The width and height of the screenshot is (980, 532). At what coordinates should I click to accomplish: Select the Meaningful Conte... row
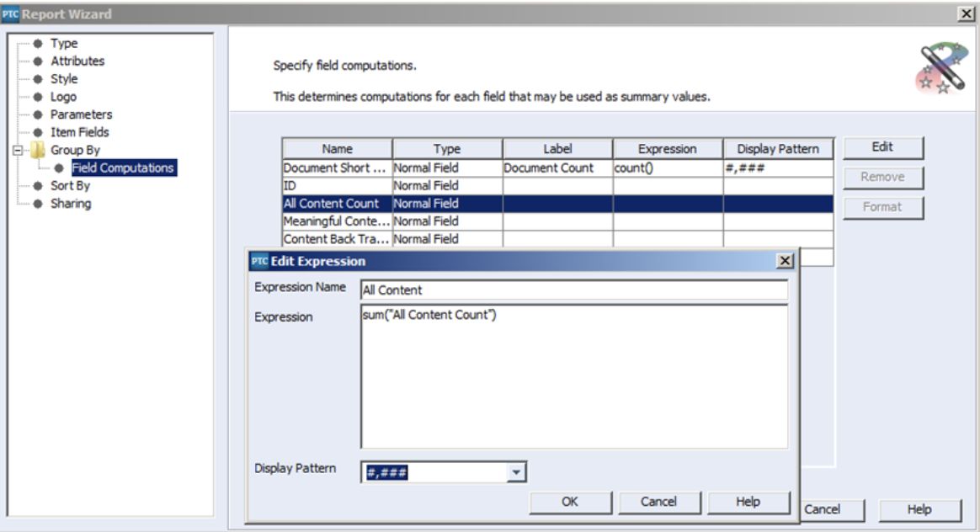coord(557,221)
